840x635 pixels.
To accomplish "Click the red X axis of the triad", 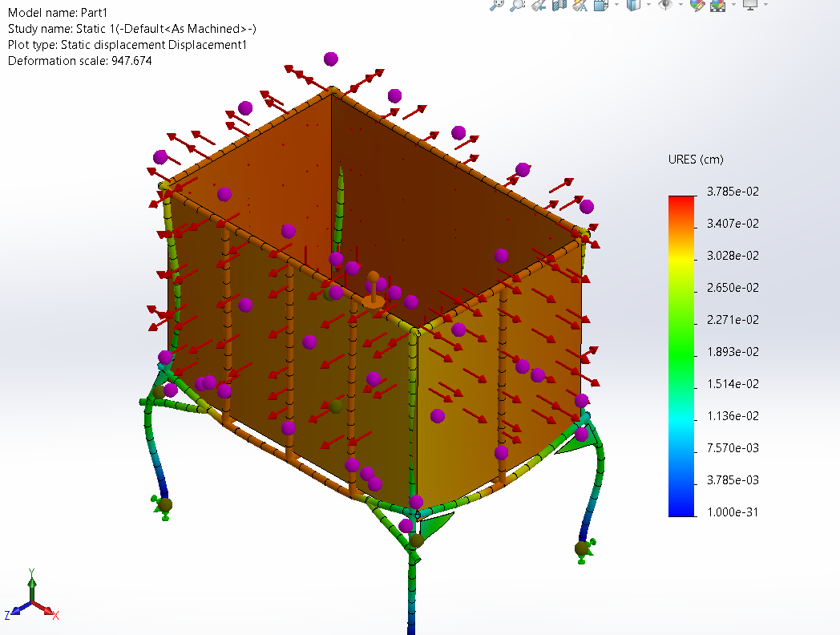I will tap(46, 609).
